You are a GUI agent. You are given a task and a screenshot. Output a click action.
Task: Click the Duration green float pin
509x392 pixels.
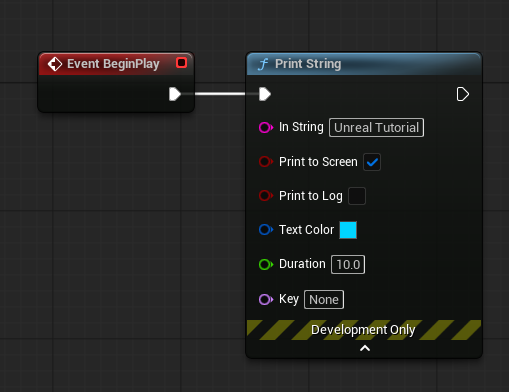266,264
